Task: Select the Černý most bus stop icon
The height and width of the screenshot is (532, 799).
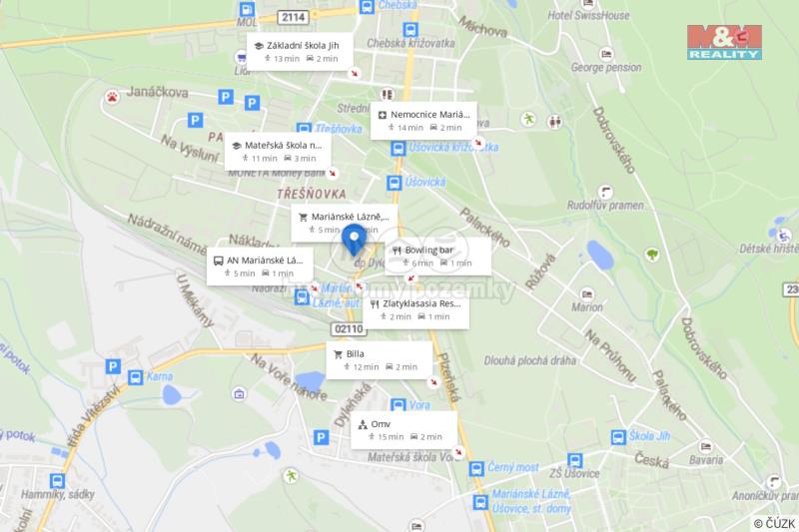Action: click(x=476, y=468)
